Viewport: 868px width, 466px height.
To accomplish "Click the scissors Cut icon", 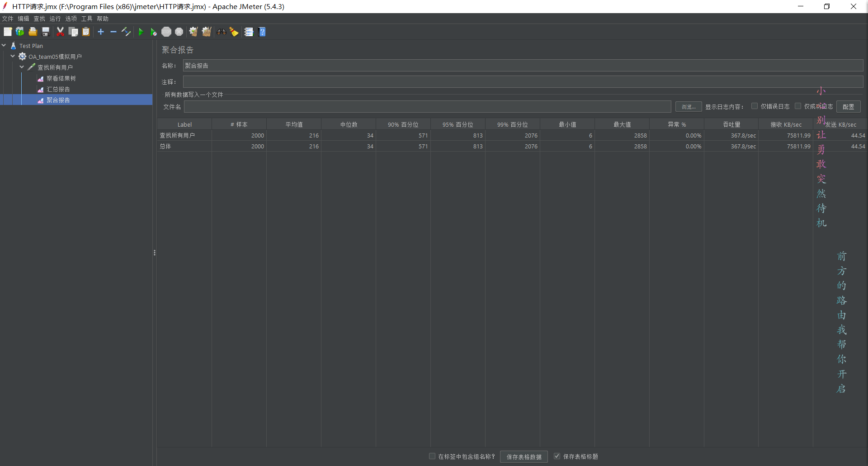I will [60, 32].
